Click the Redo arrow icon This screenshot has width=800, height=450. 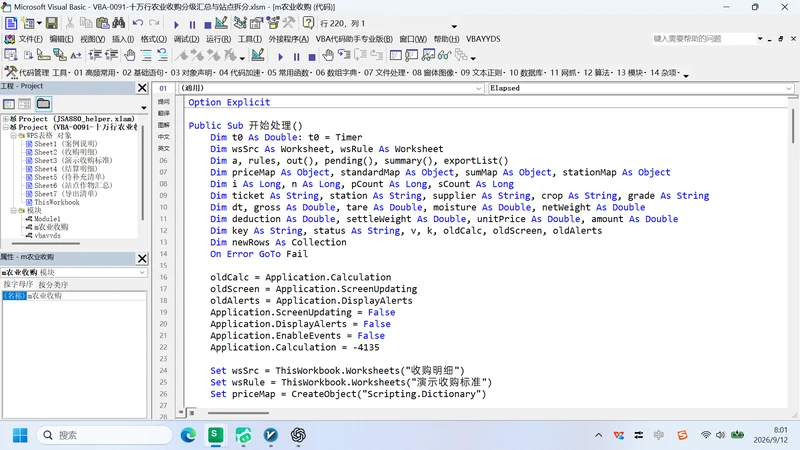click(x=154, y=23)
